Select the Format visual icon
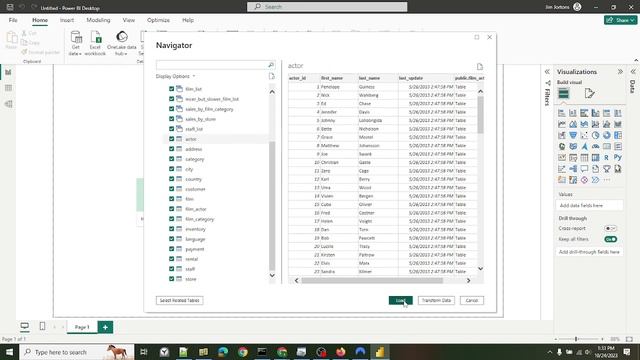 coord(589,93)
